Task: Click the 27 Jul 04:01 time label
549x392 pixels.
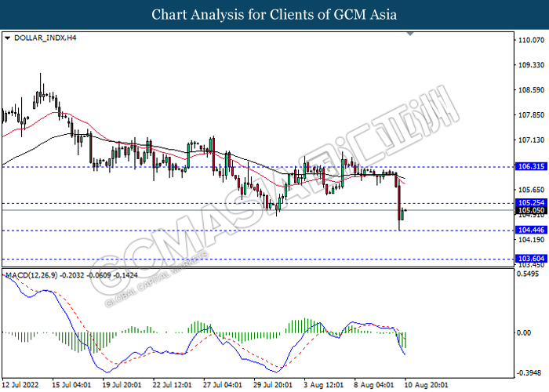Action: pos(222,385)
